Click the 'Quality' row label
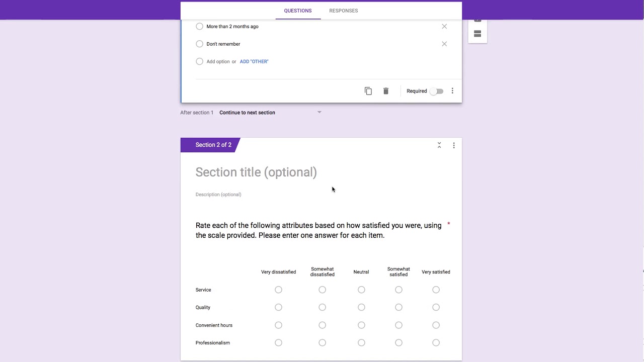 [203, 307]
